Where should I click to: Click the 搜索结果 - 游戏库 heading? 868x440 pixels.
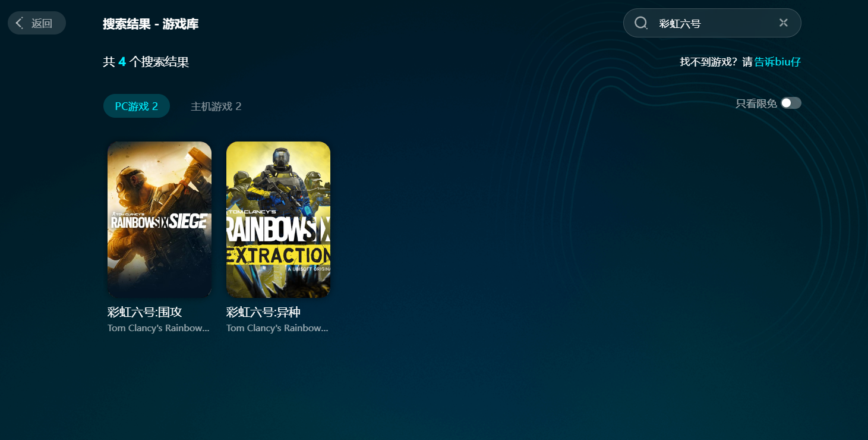pyautogui.click(x=150, y=24)
